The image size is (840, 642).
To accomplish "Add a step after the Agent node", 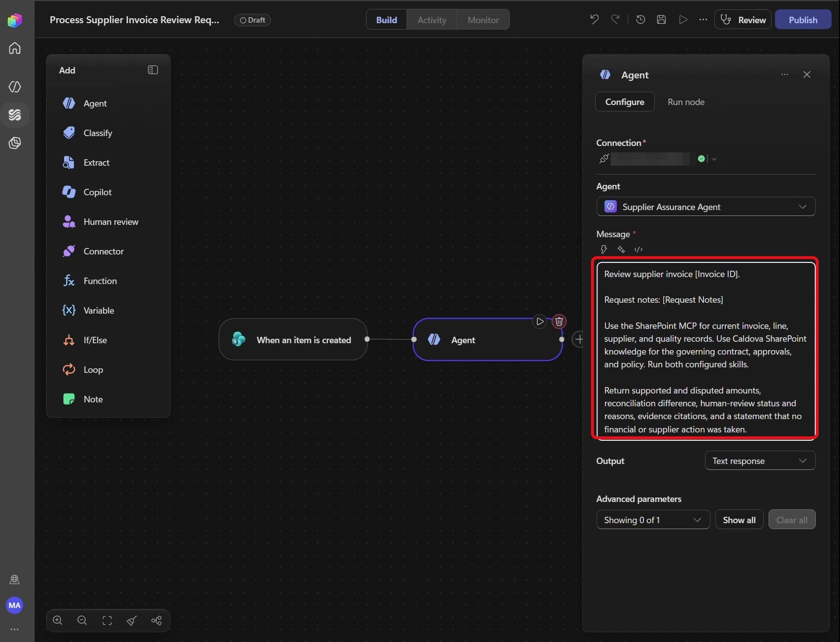I will [579, 339].
